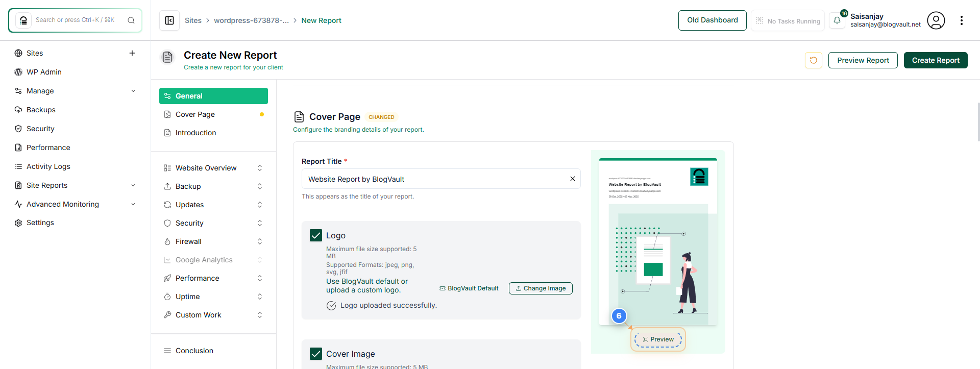Click the Performance page icon in left sidebar
Viewport: 980px width, 369px height.
tap(18, 147)
